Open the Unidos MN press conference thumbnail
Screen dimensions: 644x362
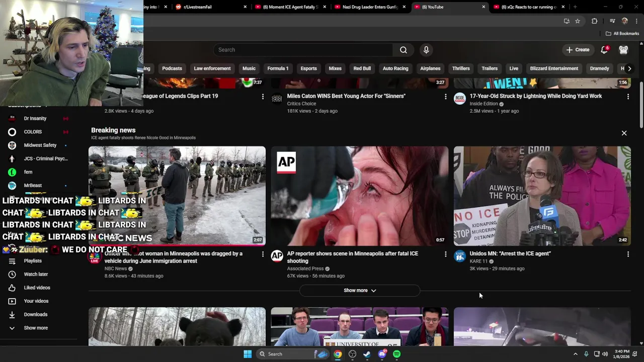pos(542,196)
